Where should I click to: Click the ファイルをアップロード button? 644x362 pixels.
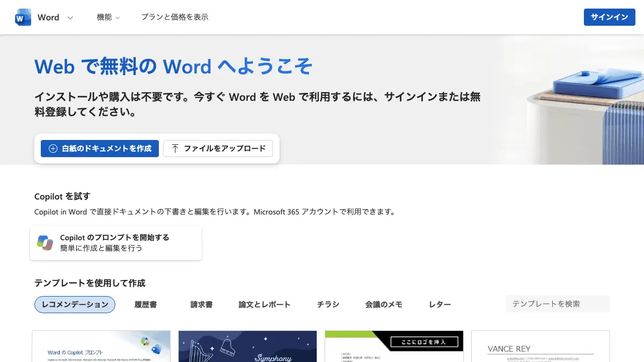click(x=218, y=149)
